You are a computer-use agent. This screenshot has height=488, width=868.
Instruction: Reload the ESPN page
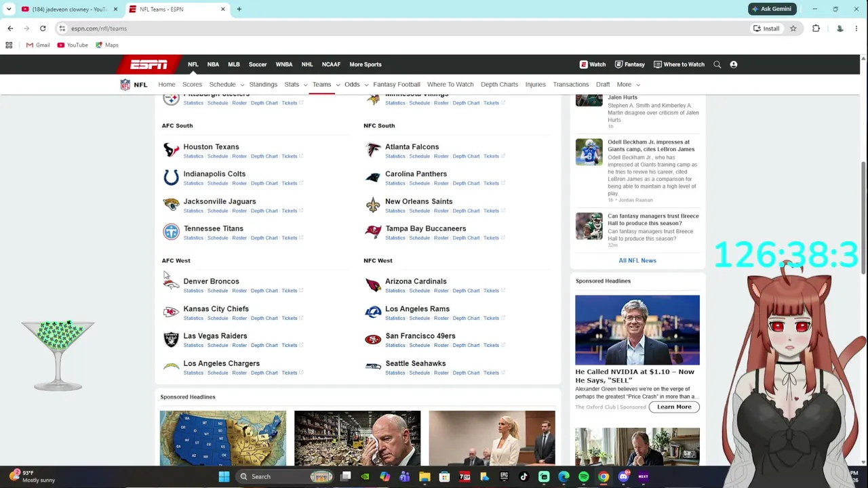[43, 28]
